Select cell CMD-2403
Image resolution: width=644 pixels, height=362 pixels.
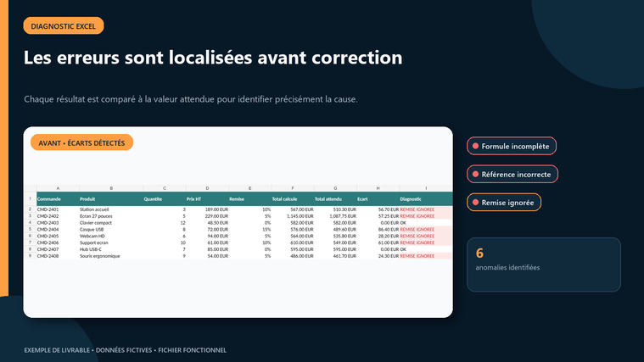pyautogui.click(x=58, y=222)
